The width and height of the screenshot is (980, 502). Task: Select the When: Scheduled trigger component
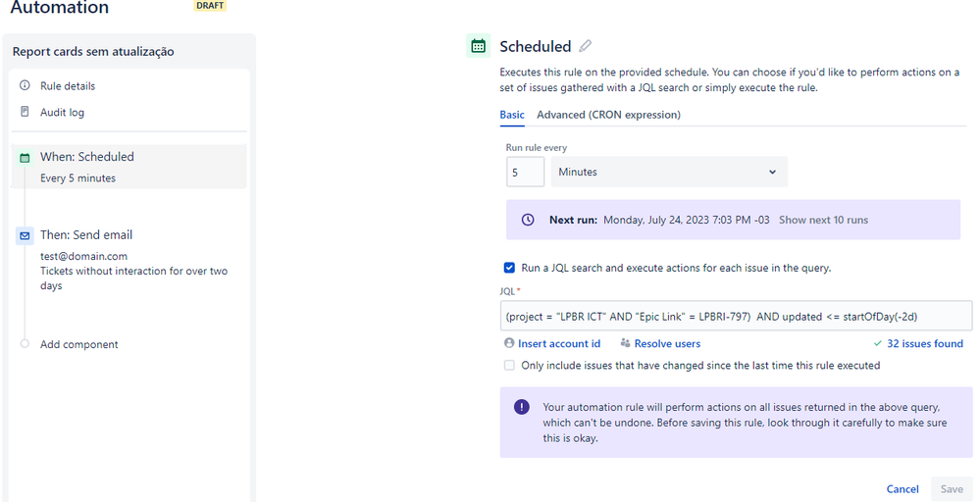point(129,167)
